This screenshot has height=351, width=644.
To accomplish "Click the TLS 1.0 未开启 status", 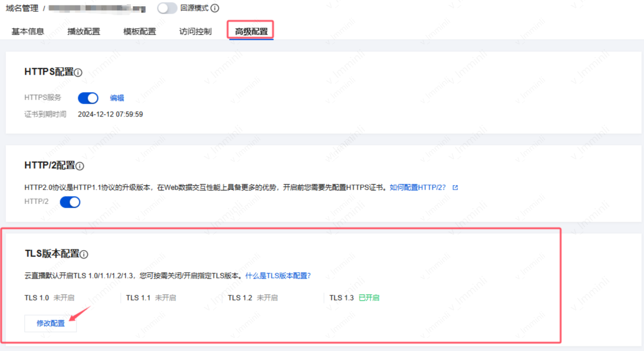I will pyautogui.click(x=49, y=298).
